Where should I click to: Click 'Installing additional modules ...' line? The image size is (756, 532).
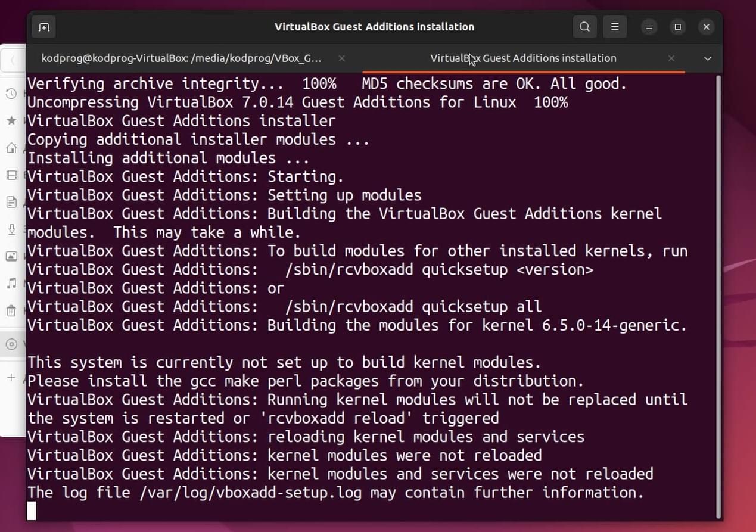[169, 158]
